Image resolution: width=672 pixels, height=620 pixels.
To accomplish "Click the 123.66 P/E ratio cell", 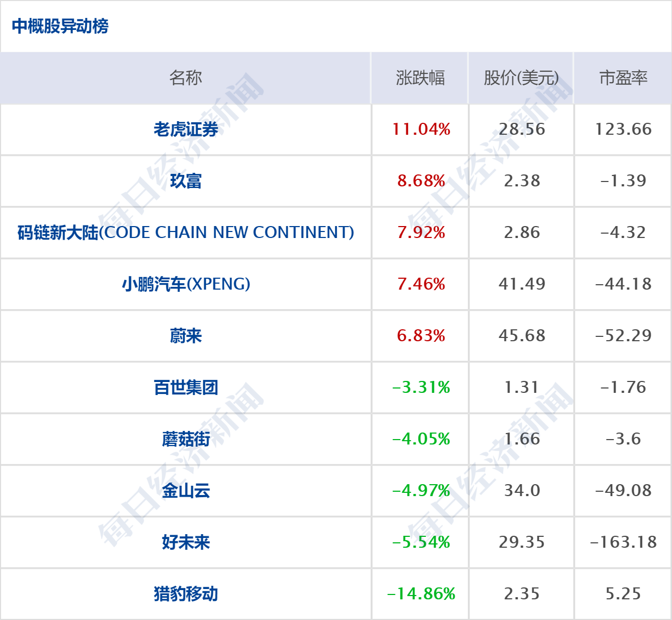I will [623, 129].
